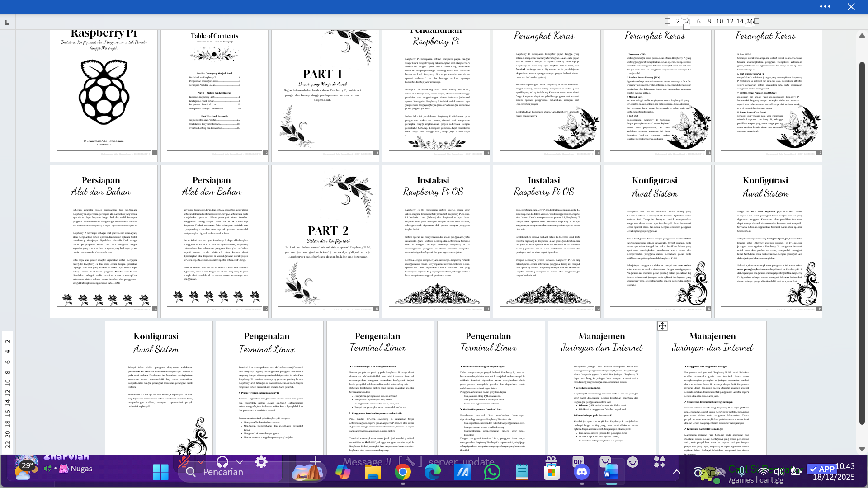Click the Word icon in the taskbar

[x=611, y=472]
